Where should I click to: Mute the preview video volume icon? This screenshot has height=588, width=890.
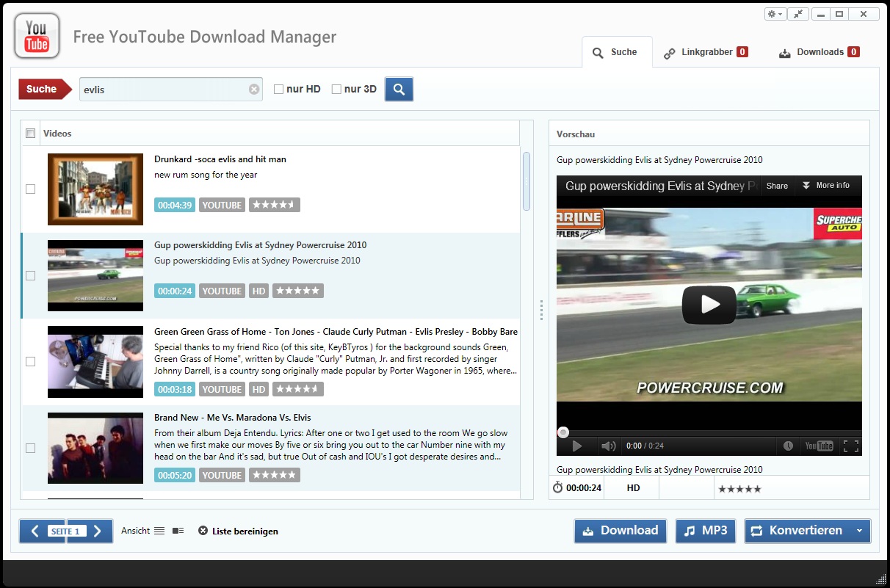[608, 446]
